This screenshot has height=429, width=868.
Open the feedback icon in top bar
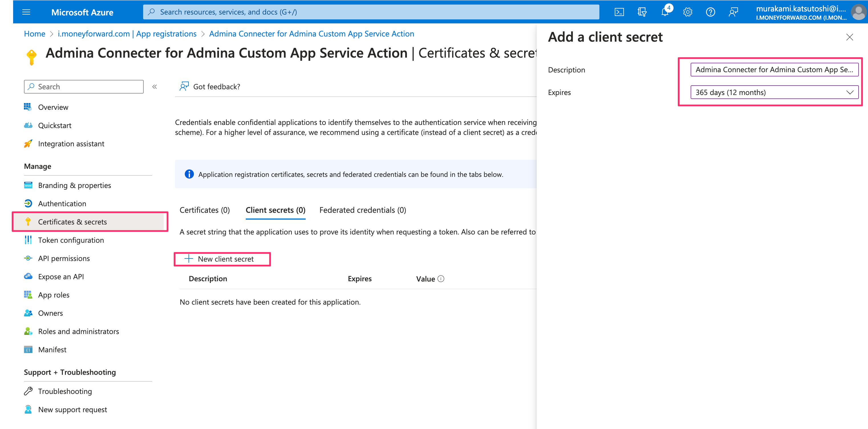coord(733,12)
